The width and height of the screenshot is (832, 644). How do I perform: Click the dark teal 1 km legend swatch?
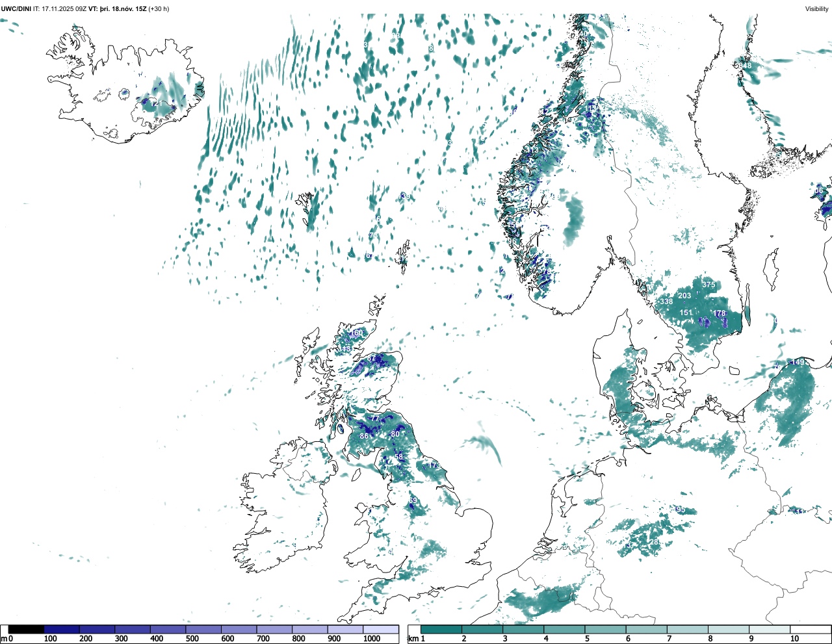tap(441, 629)
